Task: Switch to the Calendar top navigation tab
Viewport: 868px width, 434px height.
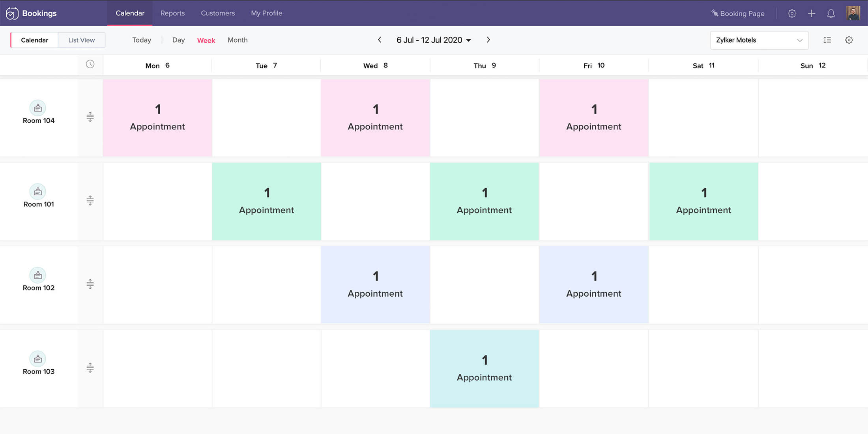Action: click(x=130, y=13)
